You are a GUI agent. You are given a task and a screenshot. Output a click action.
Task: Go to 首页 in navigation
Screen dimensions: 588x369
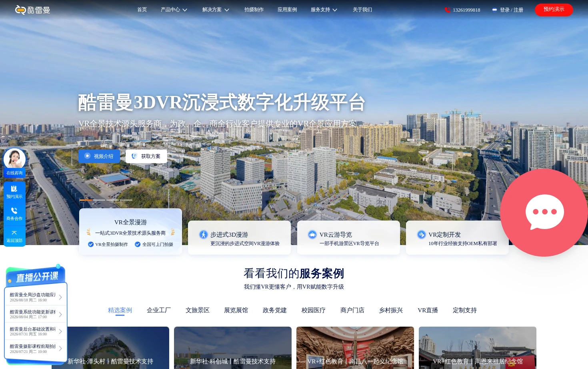coord(142,10)
